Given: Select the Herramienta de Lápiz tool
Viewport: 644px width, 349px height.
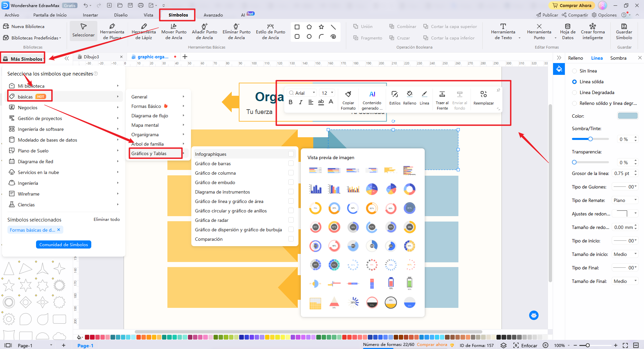Looking at the screenshot, I should tap(143, 31).
